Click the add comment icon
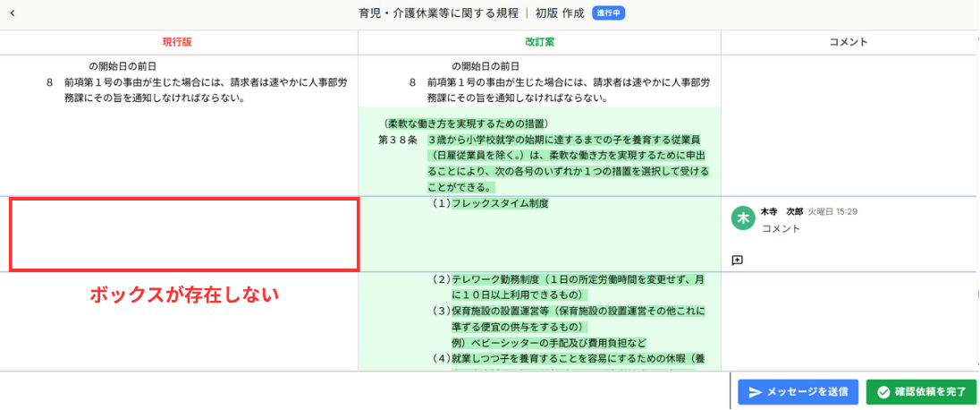Image resolution: width=980 pixels, height=410 pixels. (738, 260)
